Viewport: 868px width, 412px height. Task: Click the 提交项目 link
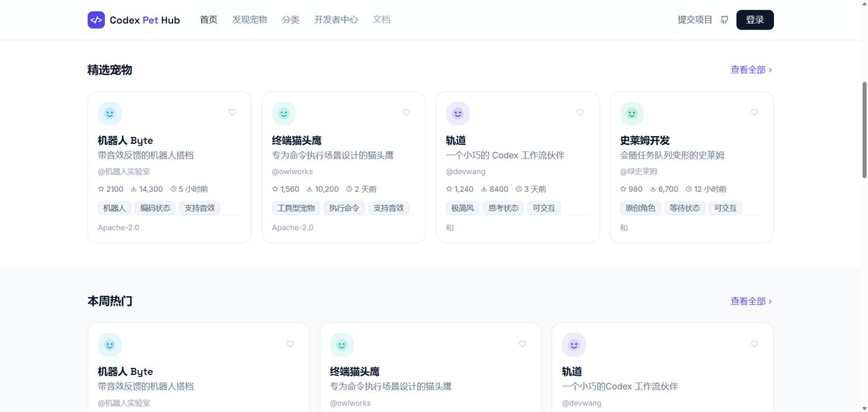[695, 20]
